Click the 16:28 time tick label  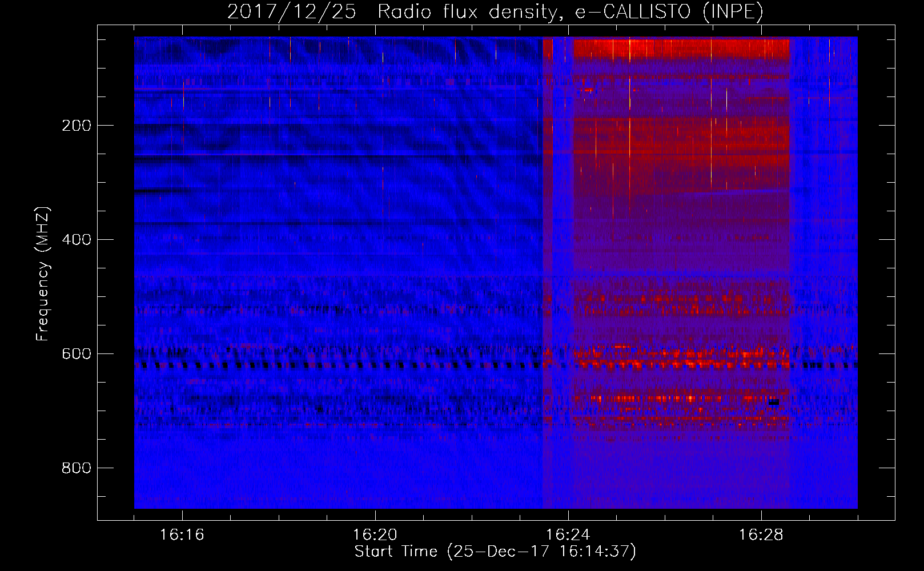coord(761,535)
